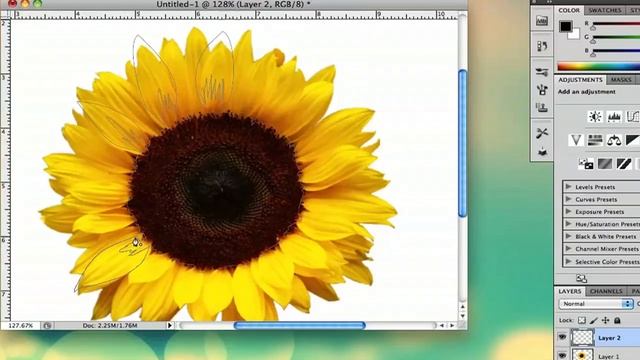Image resolution: width=640 pixels, height=360 pixels.
Task: Expand Levels Presets
Action: click(568, 187)
